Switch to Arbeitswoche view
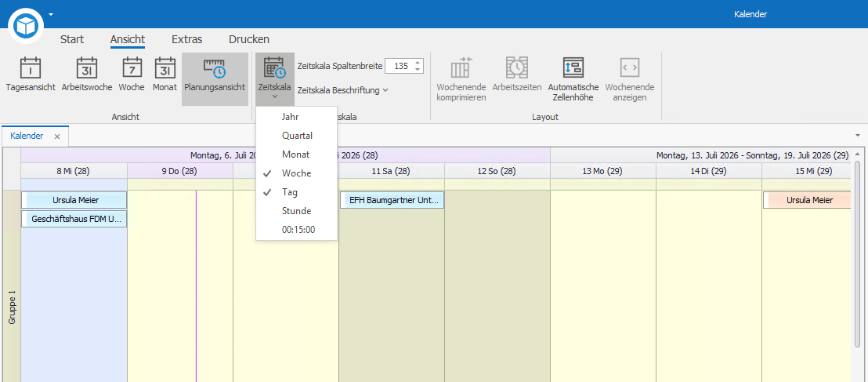The height and width of the screenshot is (382, 868). point(87,74)
